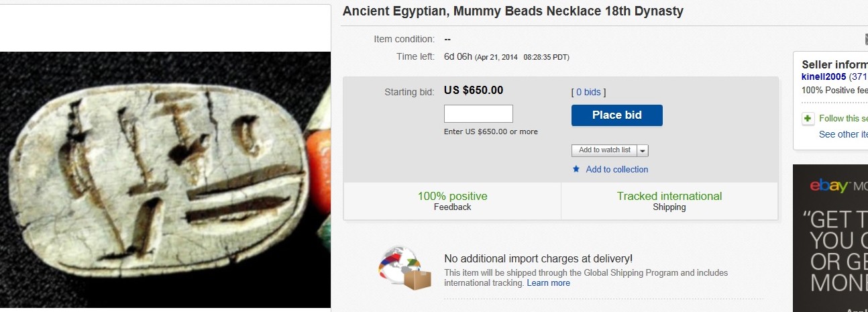Viewport: 868px width, 312px height.
Task: Click the Add to collection link
Action: click(x=616, y=169)
